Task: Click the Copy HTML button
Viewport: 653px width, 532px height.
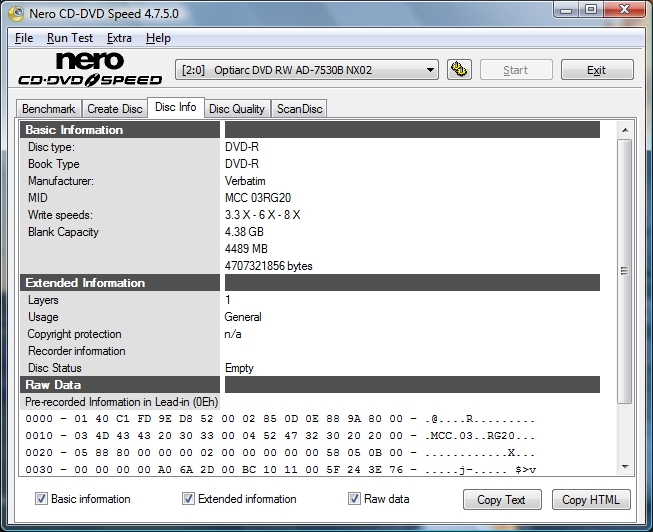Action: point(591,500)
